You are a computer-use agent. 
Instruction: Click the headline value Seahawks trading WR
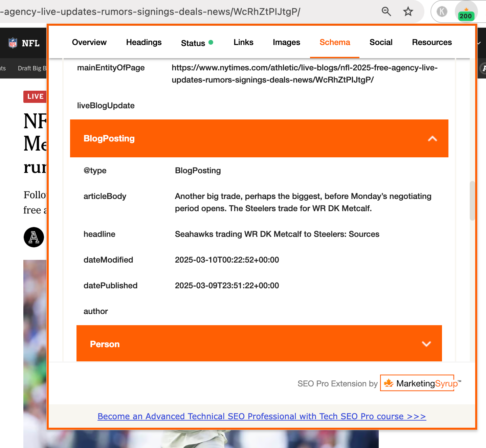277,234
